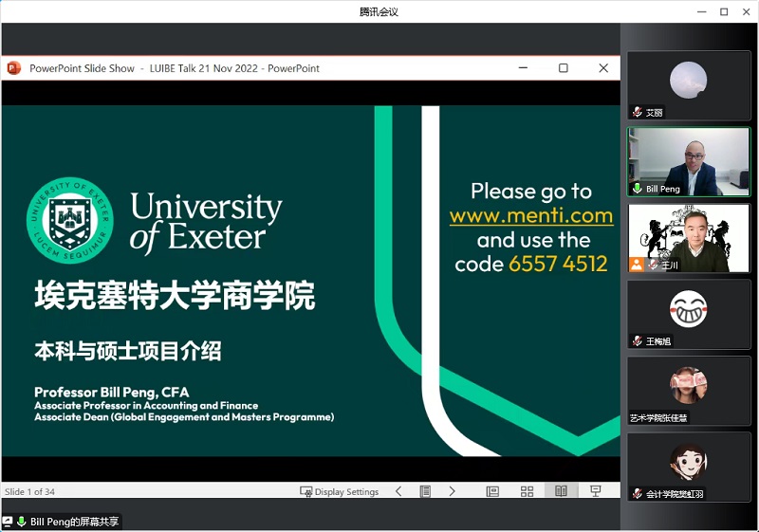Screen dimensions: 759x532
Task: Maximize the PowerPoint Slide Show window
Action: pos(564,68)
